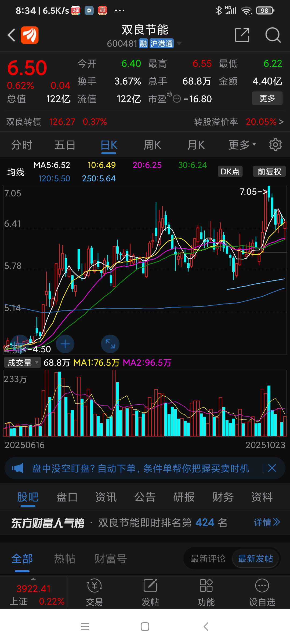Tap 东方财富人气榜 ranking title
The image size is (290, 644).
48,523
